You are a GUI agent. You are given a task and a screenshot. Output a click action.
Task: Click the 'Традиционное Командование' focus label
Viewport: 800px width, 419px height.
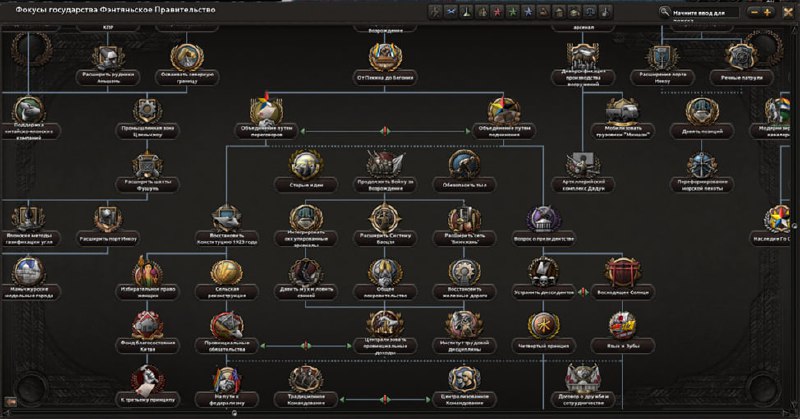pos(306,400)
